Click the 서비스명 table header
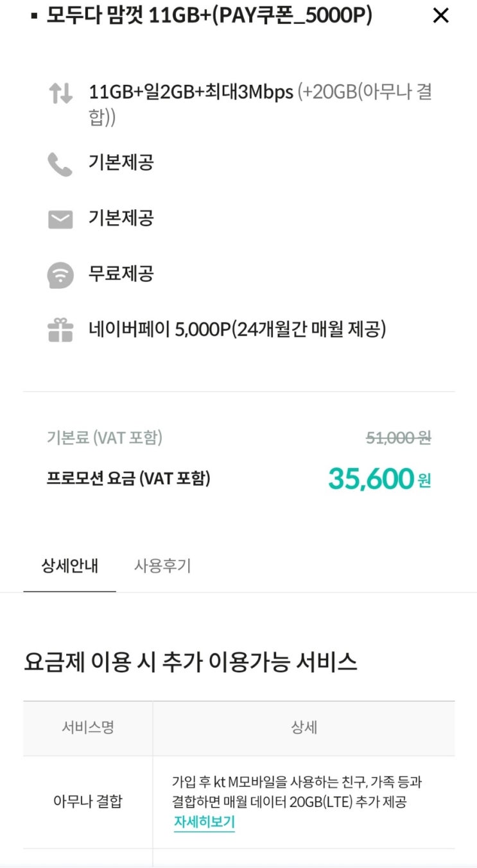 (88, 728)
